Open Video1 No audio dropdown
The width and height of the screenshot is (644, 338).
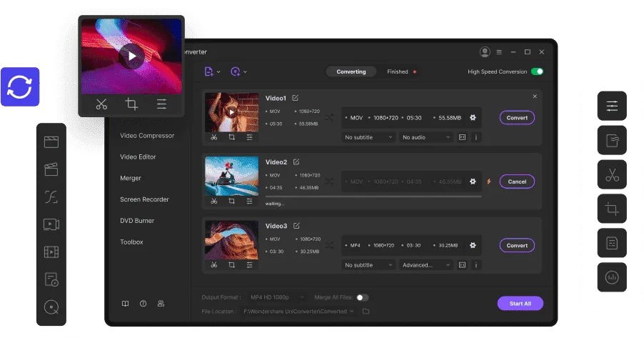[426, 137]
